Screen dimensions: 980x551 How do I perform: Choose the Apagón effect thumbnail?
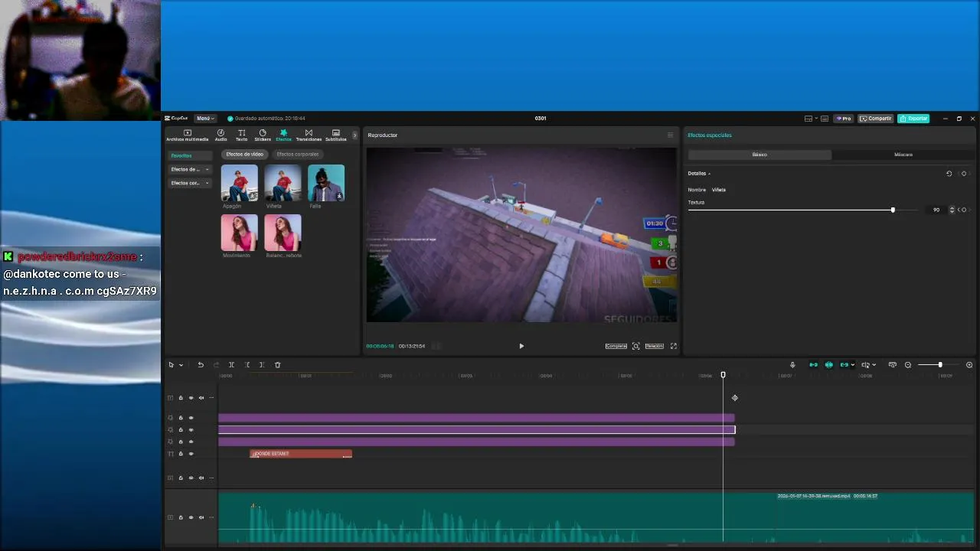click(240, 183)
